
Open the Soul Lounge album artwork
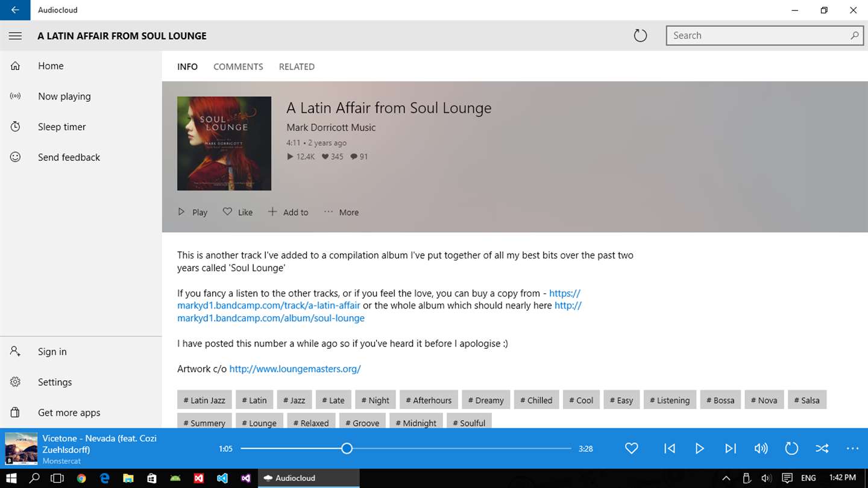[x=224, y=143]
